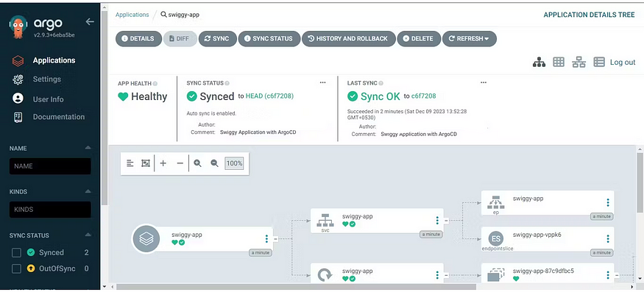This screenshot has height=292, width=644.
Task: Click the Sync Status help icon
Action: click(227, 83)
